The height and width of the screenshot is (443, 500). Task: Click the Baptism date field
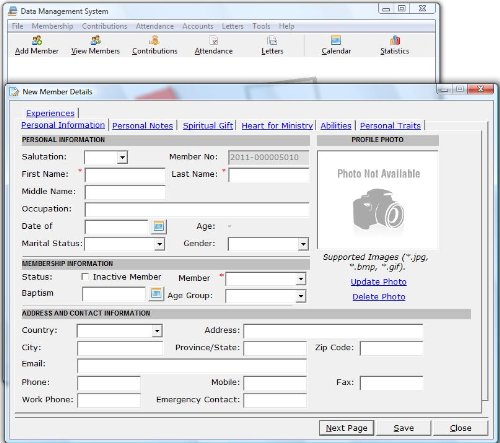coord(114,294)
